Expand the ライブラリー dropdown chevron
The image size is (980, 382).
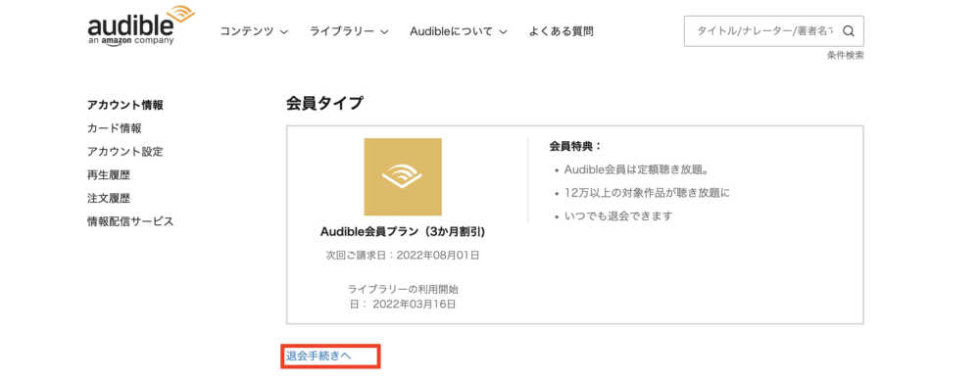pos(384,31)
